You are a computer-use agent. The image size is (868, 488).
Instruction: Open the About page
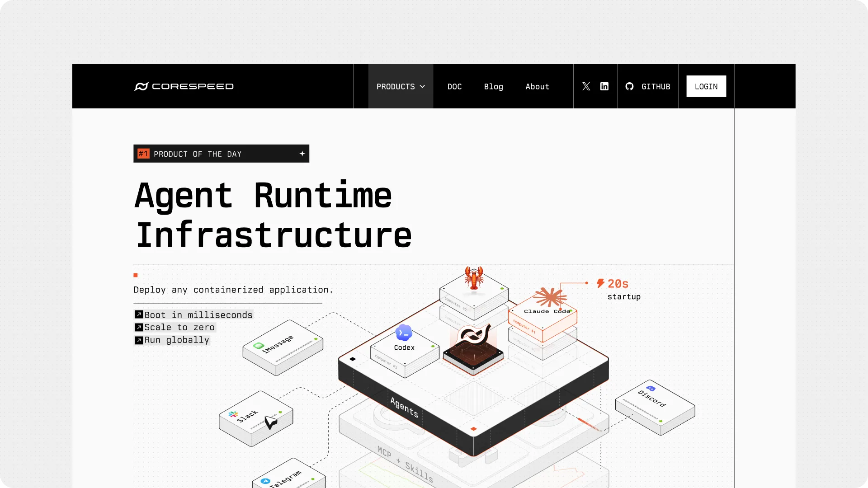537,86
